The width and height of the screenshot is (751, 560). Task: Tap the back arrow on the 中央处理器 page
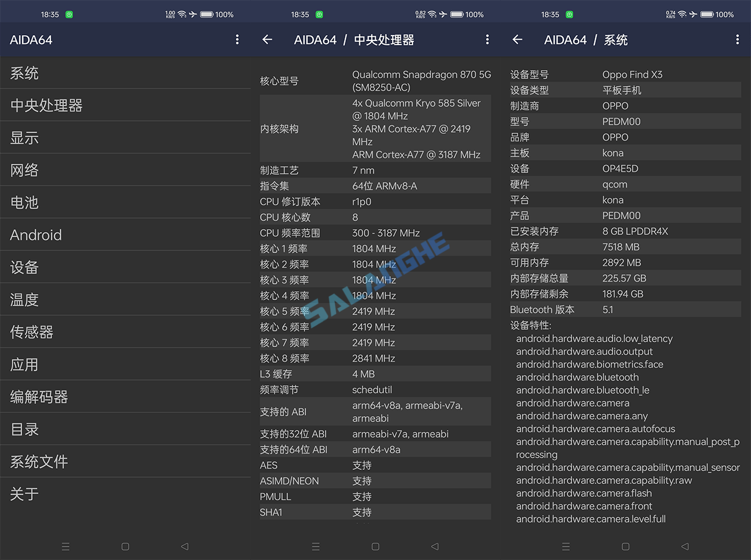point(267,39)
